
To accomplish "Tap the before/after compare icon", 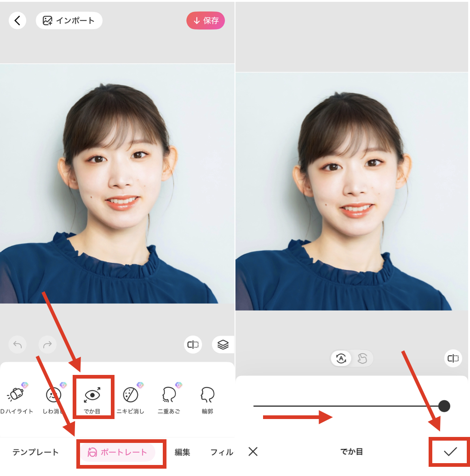I will point(193,345).
